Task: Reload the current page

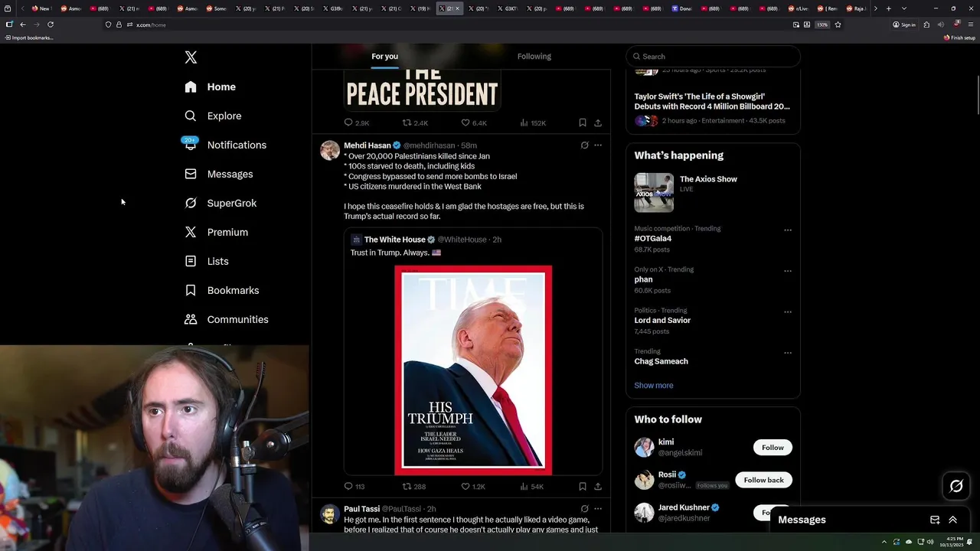Action: tap(51, 24)
